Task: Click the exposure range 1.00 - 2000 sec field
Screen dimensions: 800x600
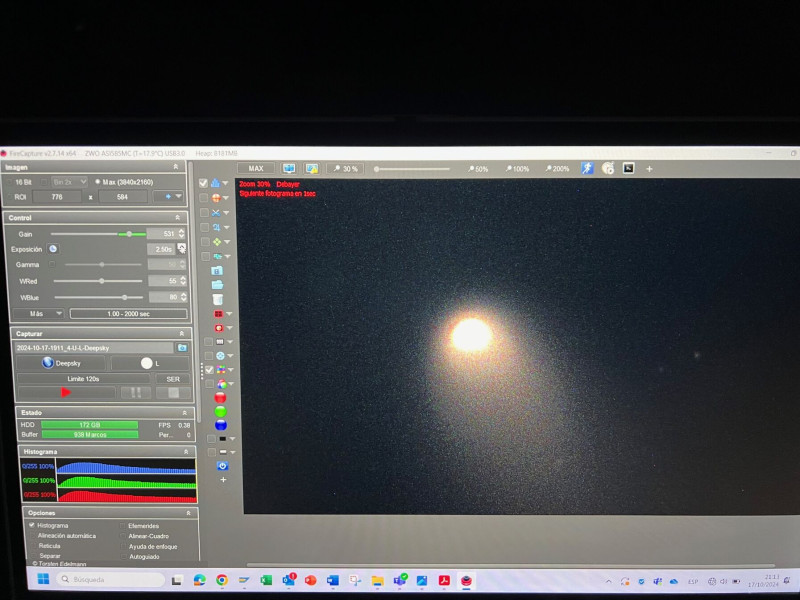Action: point(129,314)
